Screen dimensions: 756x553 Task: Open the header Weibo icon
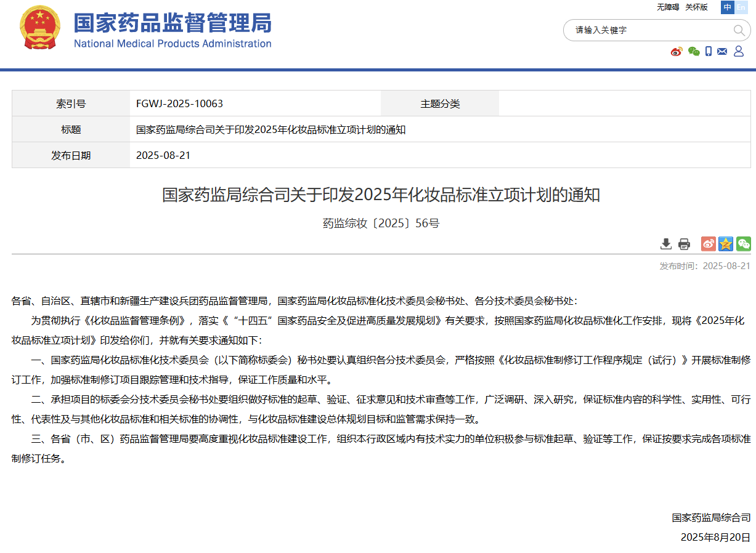[677, 51]
